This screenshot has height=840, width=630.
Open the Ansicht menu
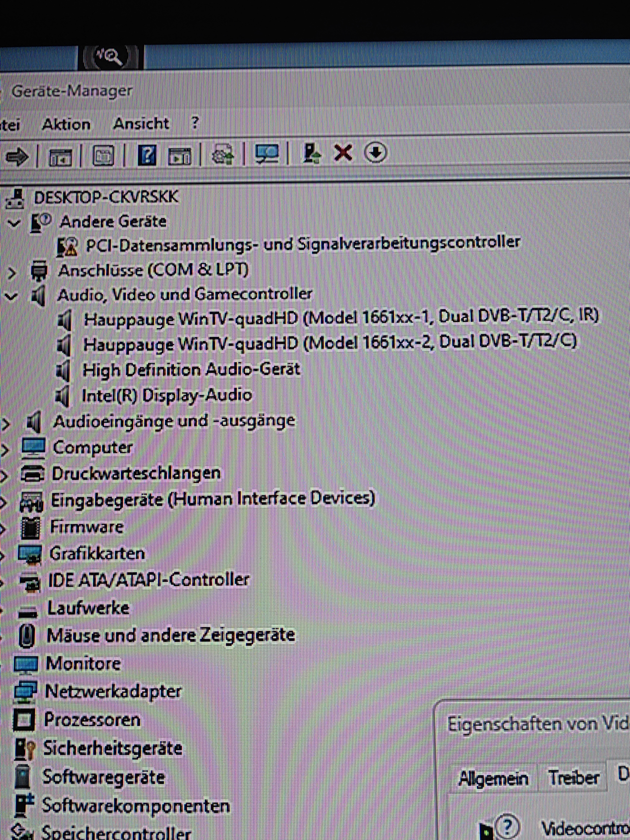coord(141,124)
